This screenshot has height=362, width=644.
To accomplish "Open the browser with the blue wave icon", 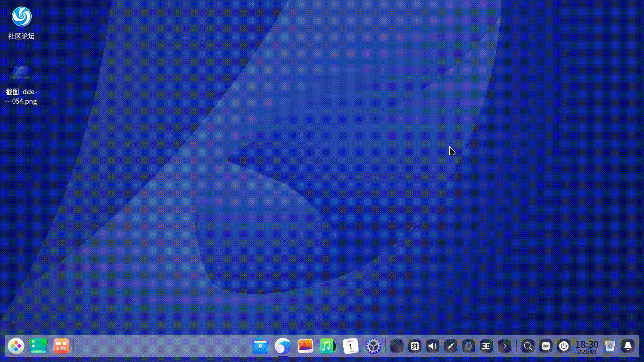I will pyautogui.click(x=283, y=346).
